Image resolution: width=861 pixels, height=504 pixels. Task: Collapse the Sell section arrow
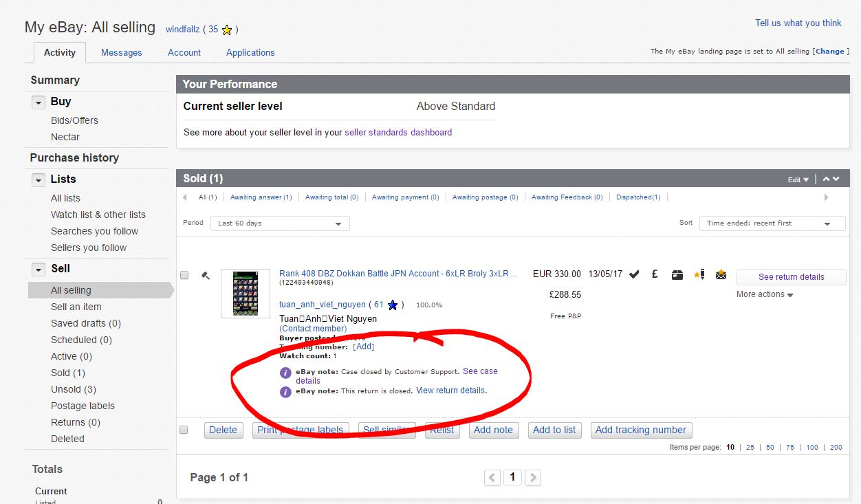click(x=39, y=269)
